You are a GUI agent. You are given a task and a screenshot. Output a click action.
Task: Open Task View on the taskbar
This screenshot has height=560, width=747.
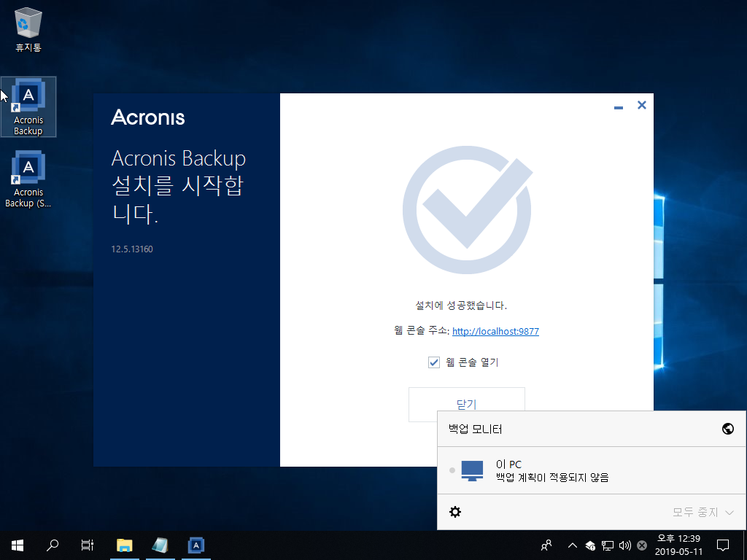[x=88, y=545]
